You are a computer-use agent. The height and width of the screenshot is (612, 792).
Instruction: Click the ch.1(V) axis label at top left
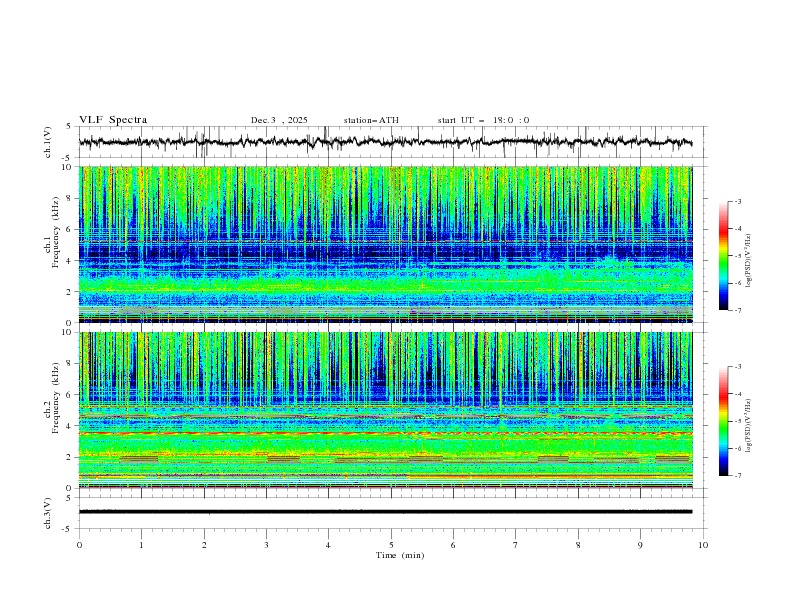click(x=49, y=142)
